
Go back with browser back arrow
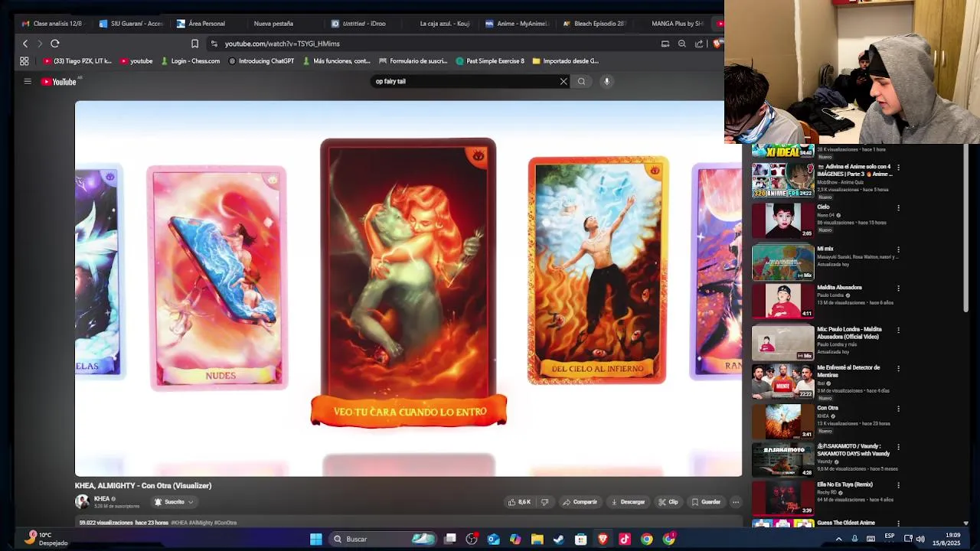pyautogui.click(x=25, y=44)
